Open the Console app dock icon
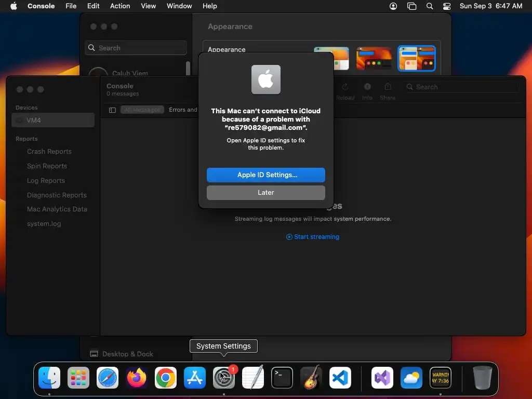Image resolution: width=532 pixels, height=399 pixels. tap(441, 378)
